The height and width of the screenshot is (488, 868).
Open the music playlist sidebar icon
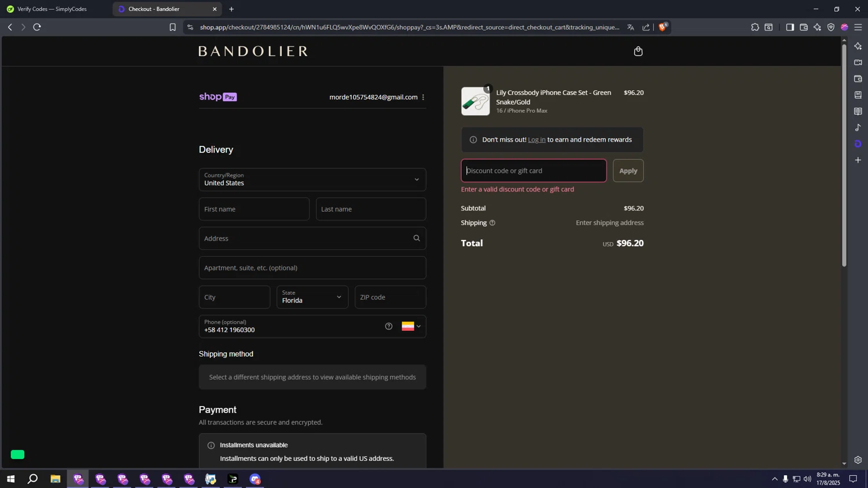(858, 127)
